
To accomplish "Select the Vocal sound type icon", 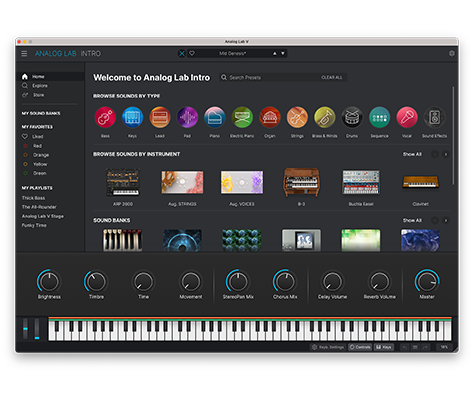I will pos(407,117).
